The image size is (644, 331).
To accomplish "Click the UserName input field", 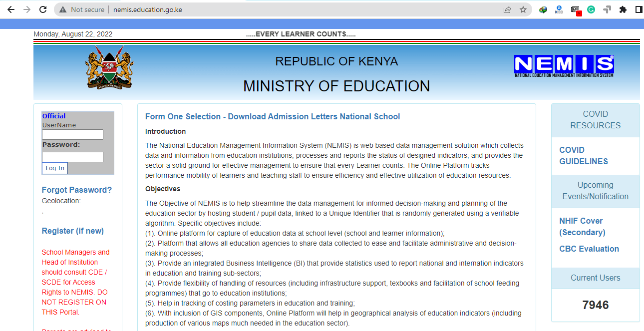I will point(72,134).
